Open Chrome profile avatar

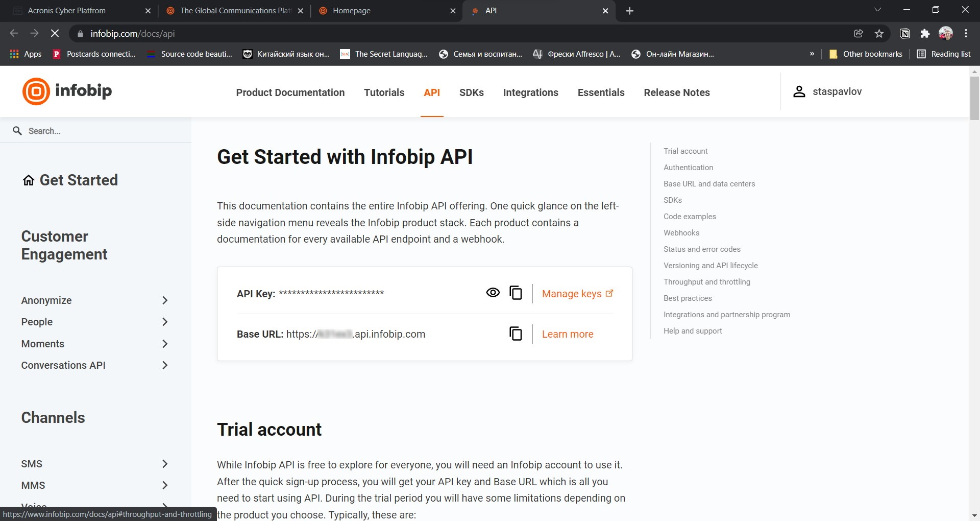[x=946, y=33]
